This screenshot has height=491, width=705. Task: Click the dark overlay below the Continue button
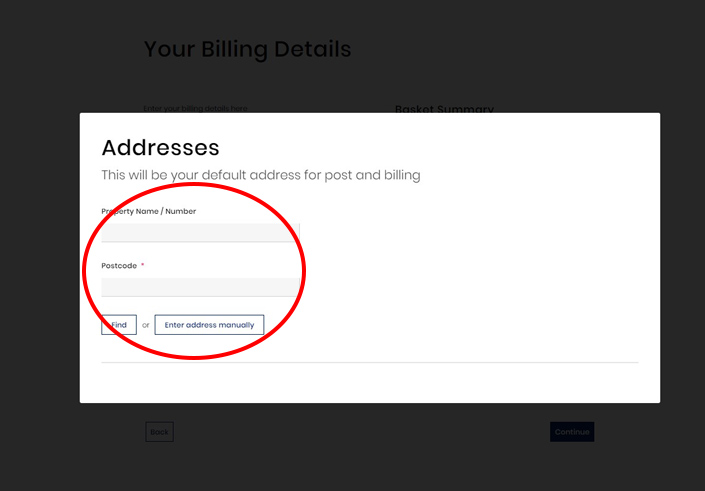572,465
